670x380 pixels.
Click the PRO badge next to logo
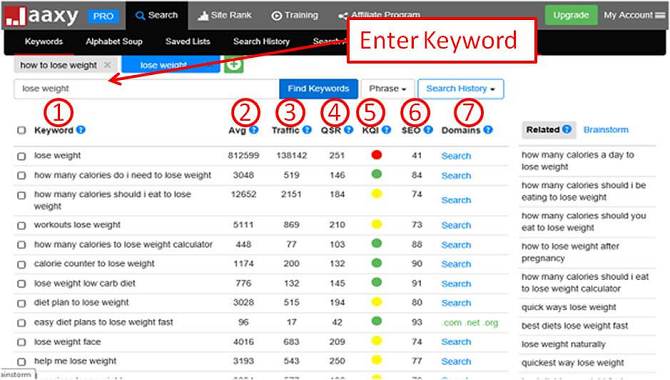tap(103, 16)
